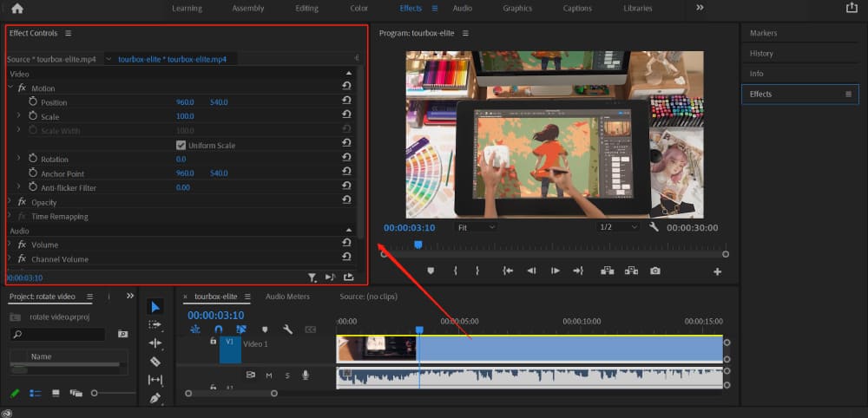Click the Position value 960.0
Viewport: 868px width, 418px height.
(185, 102)
